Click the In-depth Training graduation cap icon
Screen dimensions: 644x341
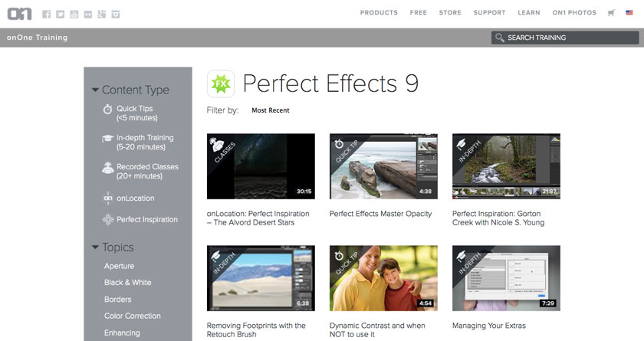pos(107,138)
